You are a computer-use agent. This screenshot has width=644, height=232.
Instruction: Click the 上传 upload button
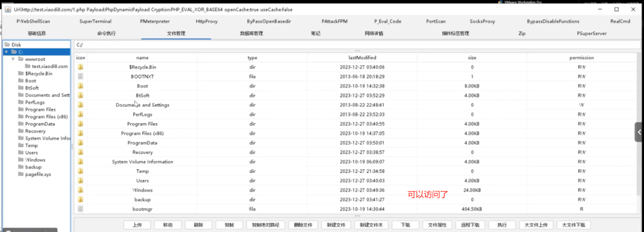pyautogui.click(x=138, y=225)
